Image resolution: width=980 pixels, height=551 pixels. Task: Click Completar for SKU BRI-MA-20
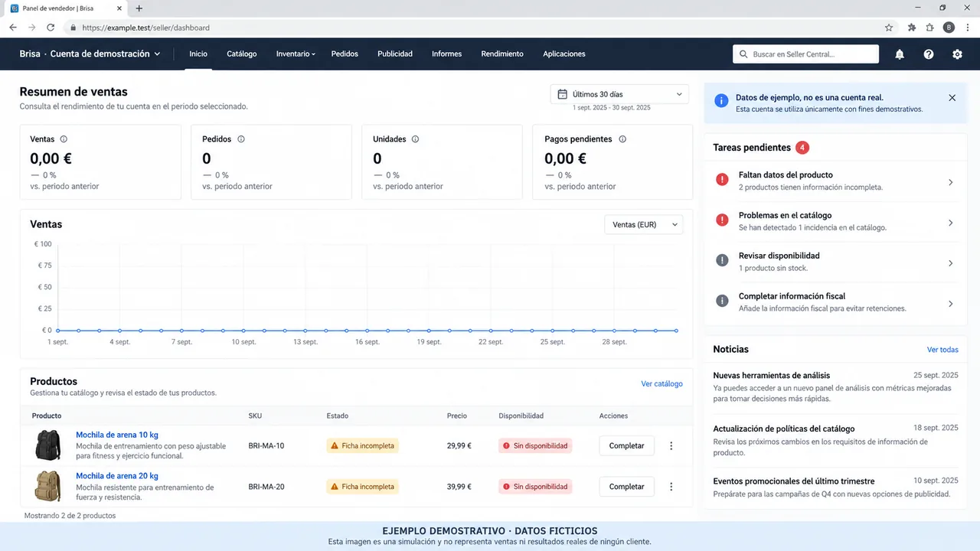[626, 486]
